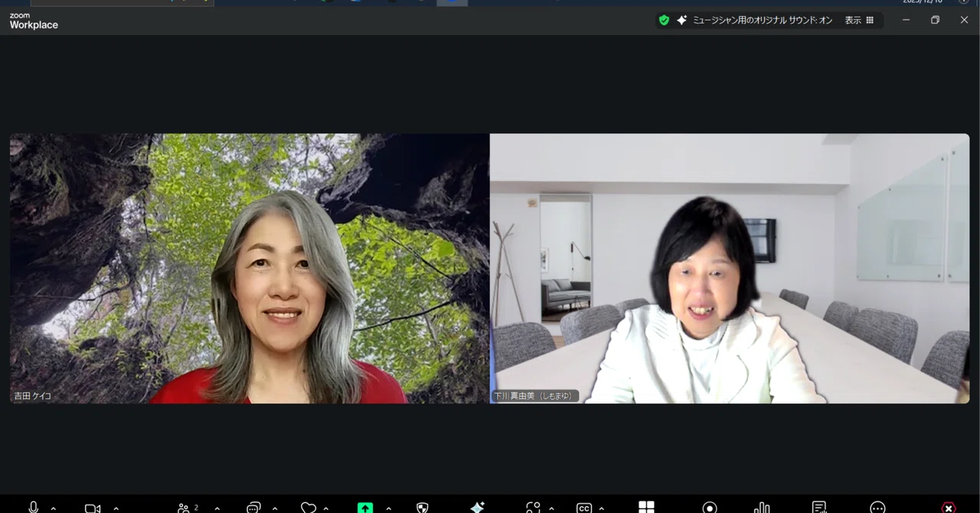Viewport: 980px width, 513px height.
Task: Expand chat options arrow
Action: point(275,508)
